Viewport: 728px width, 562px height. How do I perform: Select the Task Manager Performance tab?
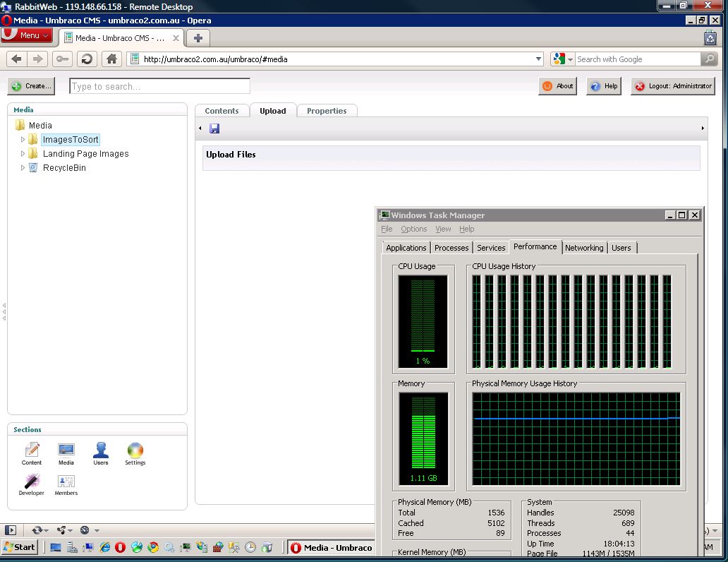[x=535, y=246]
